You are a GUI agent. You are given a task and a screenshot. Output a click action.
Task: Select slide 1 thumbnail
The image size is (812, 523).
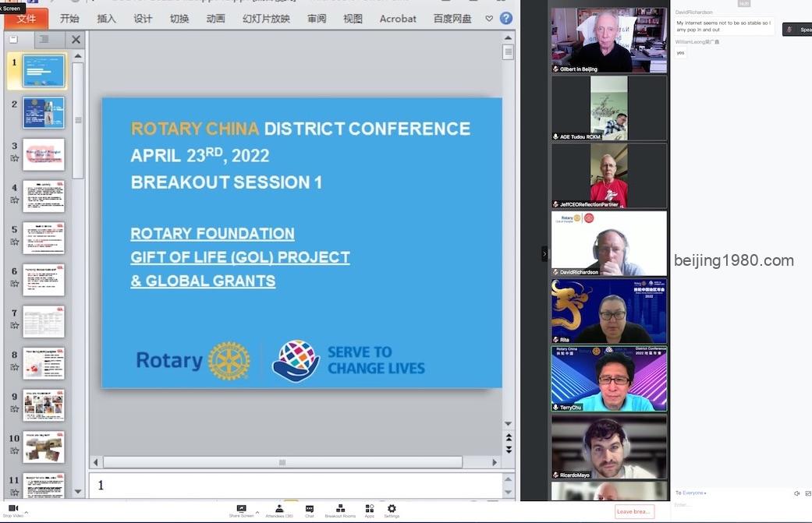pos(44,70)
